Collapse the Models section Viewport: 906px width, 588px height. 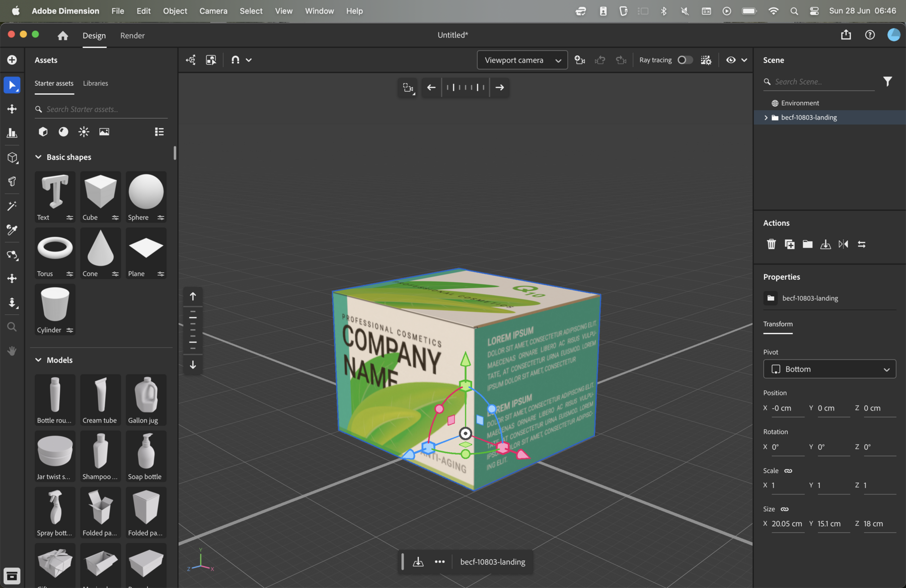pos(38,360)
